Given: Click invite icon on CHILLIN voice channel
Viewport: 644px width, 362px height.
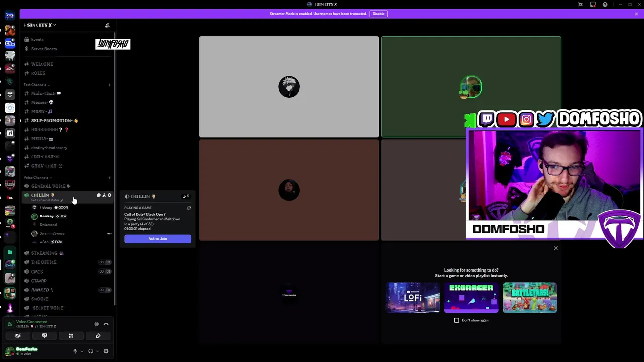Looking at the screenshot, I should click(104, 195).
